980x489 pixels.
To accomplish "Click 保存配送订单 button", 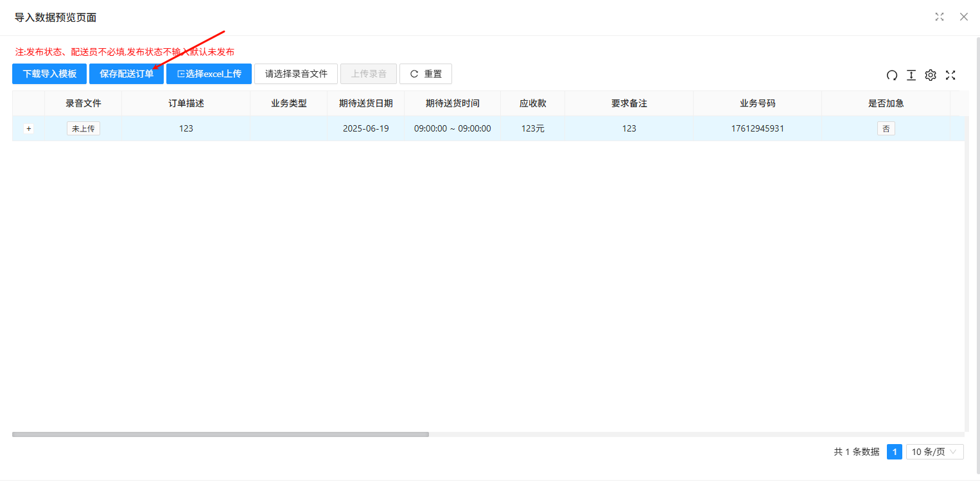I will click(x=127, y=74).
